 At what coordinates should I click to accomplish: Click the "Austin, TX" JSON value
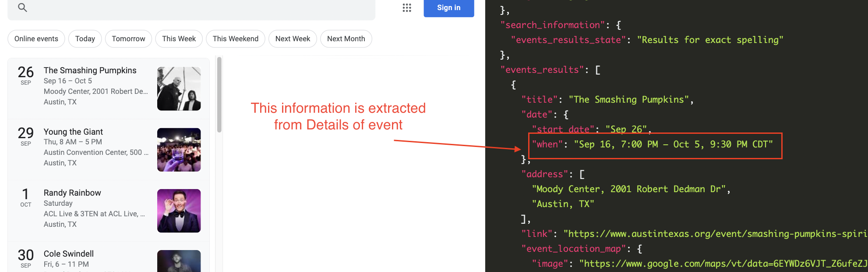point(563,204)
